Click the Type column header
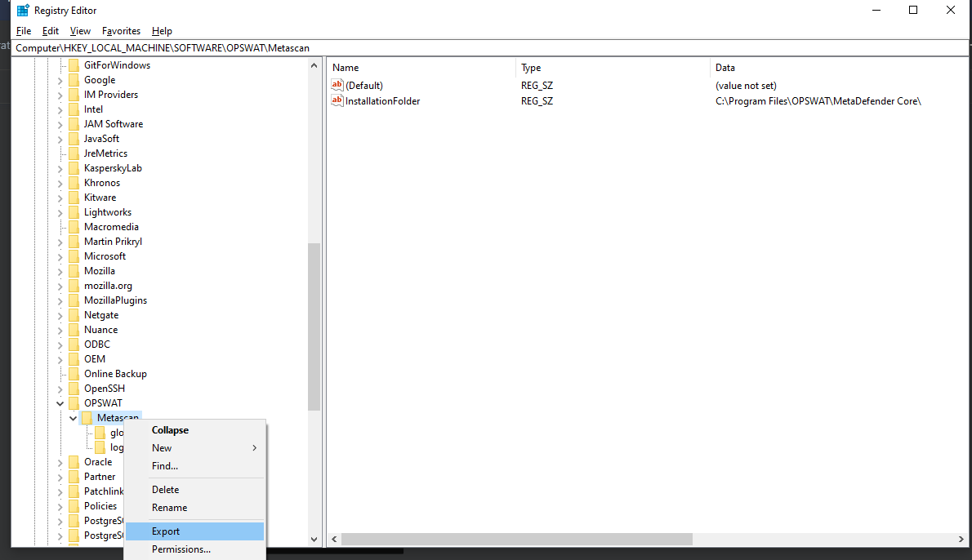The width and height of the screenshot is (972, 560). tap(613, 68)
